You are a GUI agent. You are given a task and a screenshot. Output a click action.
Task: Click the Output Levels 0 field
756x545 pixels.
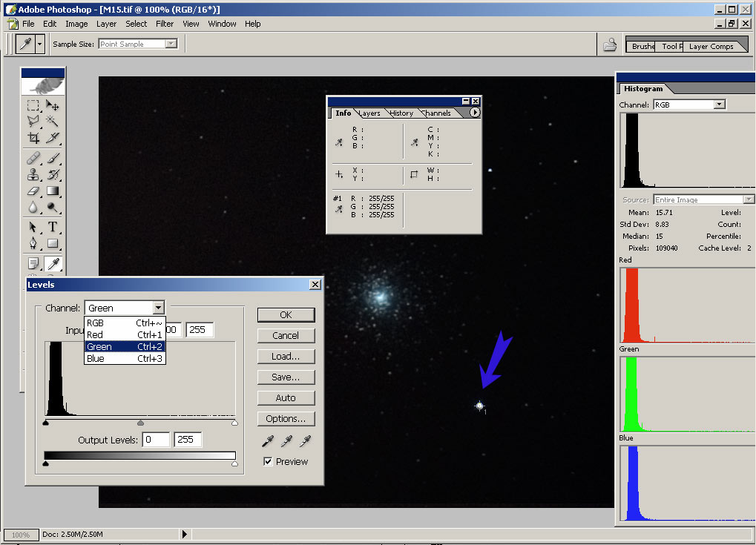[157, 440]
